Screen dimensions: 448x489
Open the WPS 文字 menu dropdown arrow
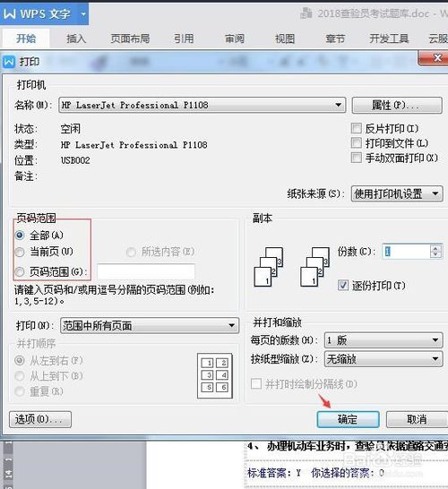click(x=83, y=14)
